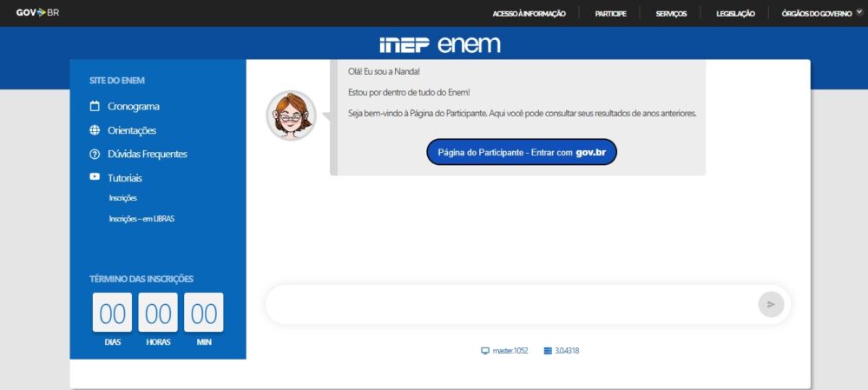Open the Legislação menu item
The height and width of the screenshot is (390, 868).
[735, 13]
